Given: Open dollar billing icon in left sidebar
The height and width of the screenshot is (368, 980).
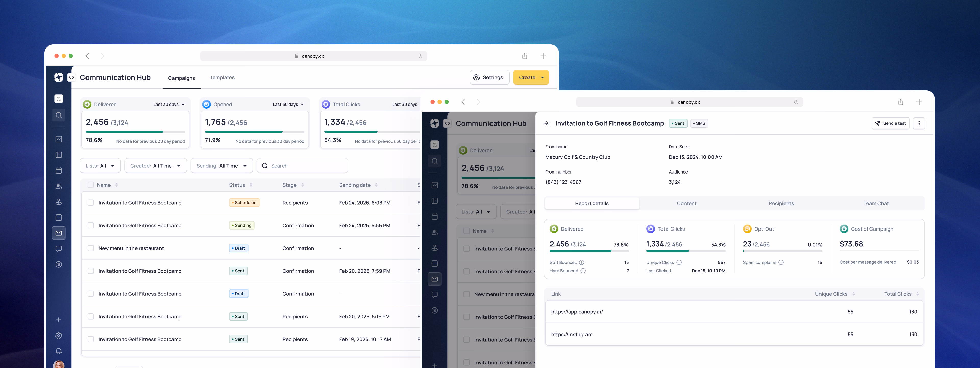Looking at the screenshot, I should click(x=59, y=264).
